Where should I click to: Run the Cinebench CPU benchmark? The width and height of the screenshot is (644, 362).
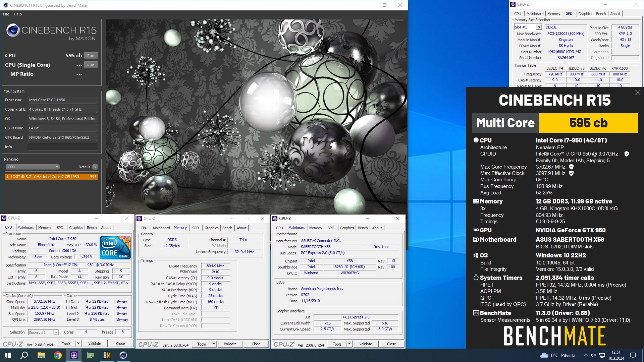pyautogui.click(x=91, y=56)
